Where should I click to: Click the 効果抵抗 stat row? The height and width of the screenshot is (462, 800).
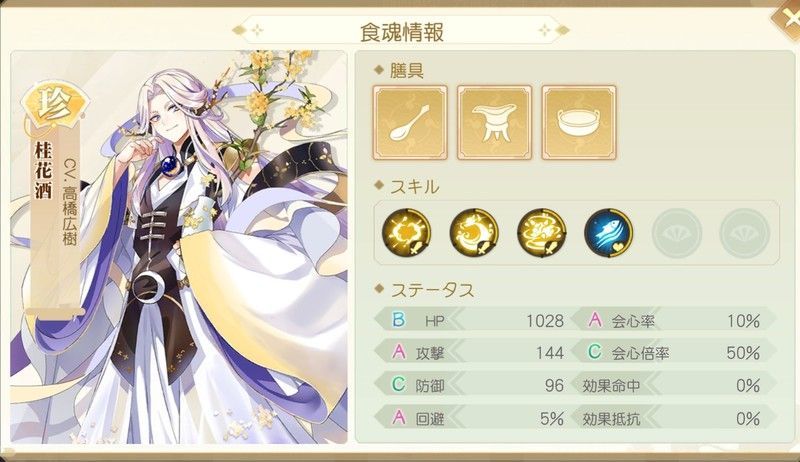click(x=673, y=418)
